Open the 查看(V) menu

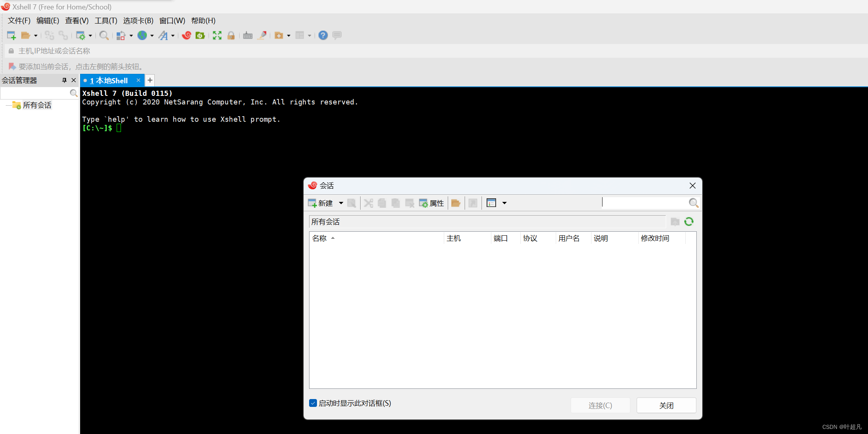point(77,20)
